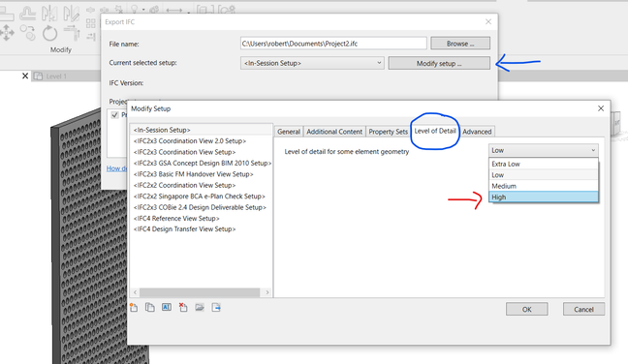628x364 pixels.
Task: Click the OK button in Modify Setup
Action: 526,309
